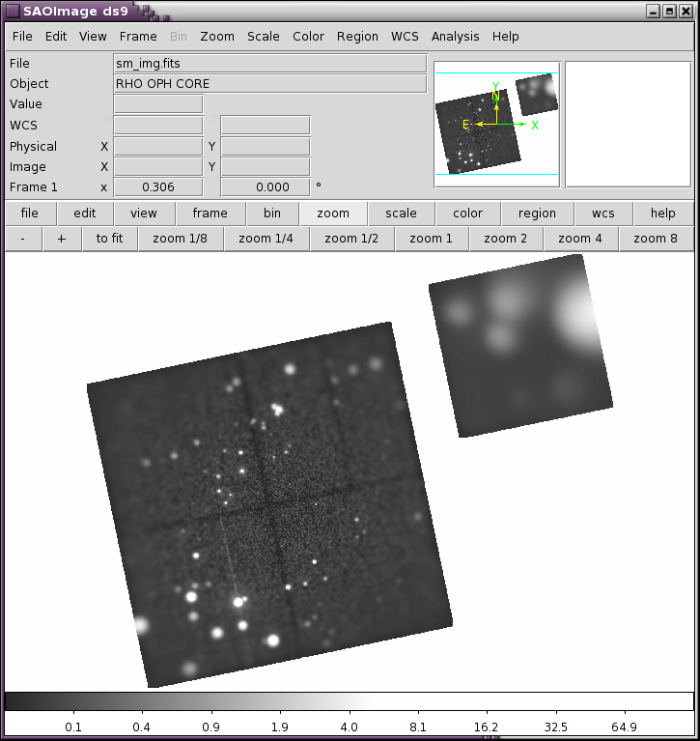Open the Scale menu

[263, 37]
